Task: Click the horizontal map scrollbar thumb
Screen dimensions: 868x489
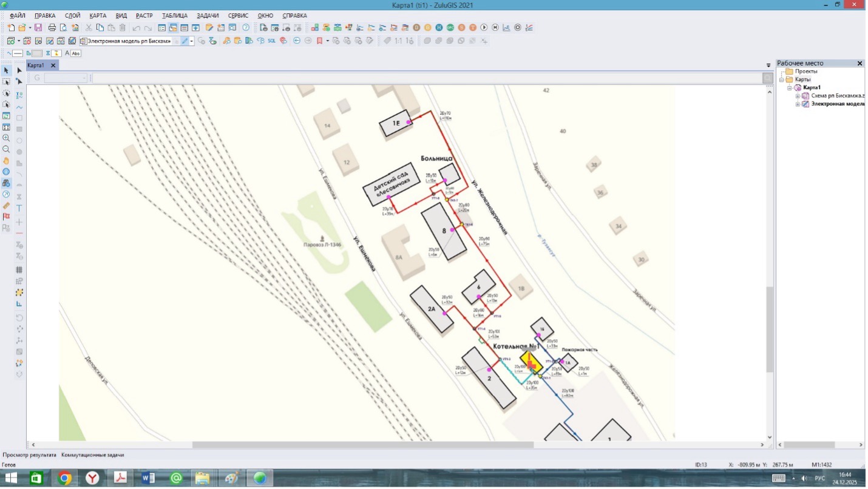Action: click(362, 445)
